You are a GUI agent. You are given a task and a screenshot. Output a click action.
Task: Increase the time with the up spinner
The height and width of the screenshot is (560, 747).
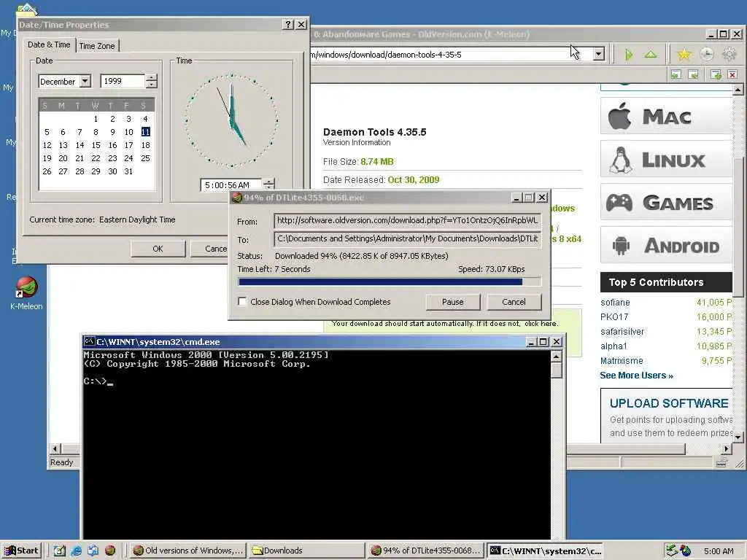click(x=269, y=182)
